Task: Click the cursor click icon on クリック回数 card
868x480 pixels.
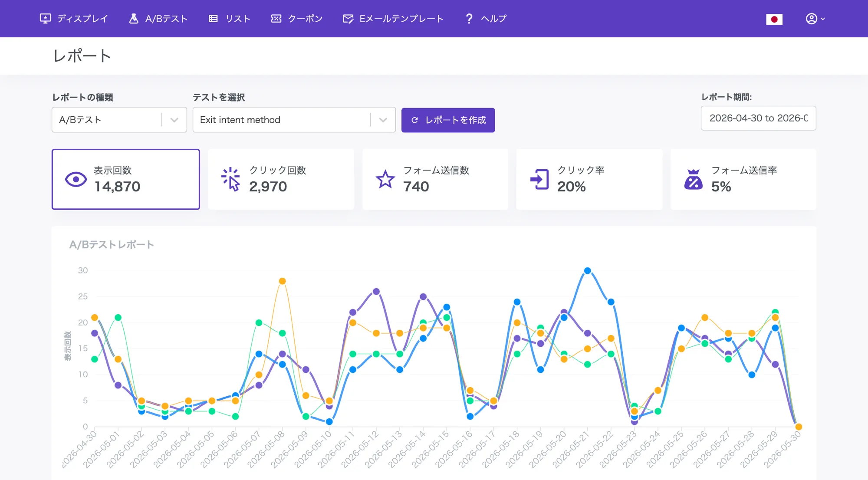Action: pos(230,179)
